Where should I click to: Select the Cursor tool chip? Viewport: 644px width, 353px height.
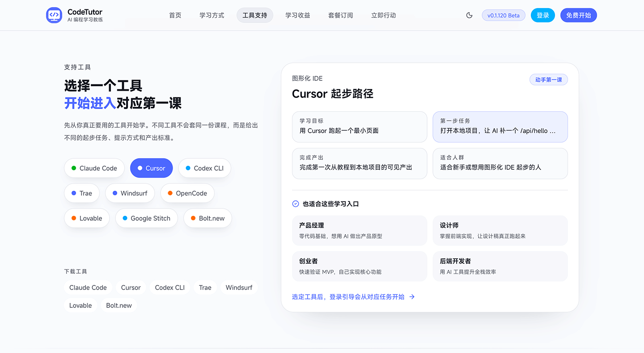(x=152, y=168)
